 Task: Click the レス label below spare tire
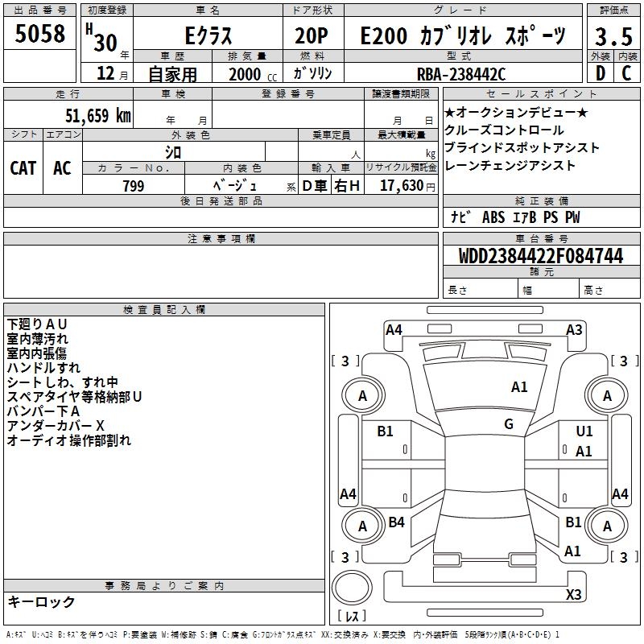tap(351, 617)
